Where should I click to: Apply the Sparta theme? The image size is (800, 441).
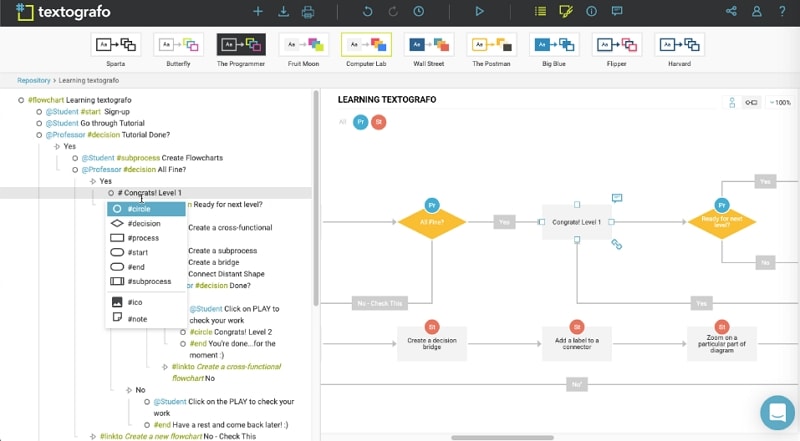tap(116, 50)
